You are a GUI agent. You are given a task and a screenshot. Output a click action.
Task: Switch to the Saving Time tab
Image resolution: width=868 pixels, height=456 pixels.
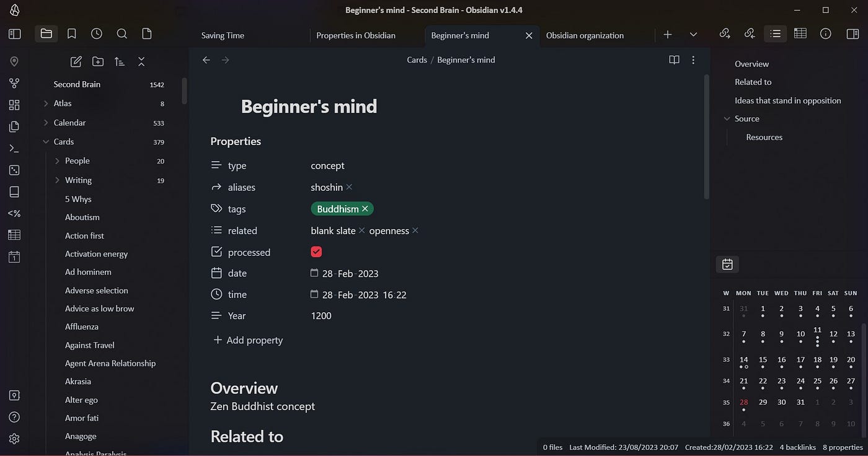[223, 35]
